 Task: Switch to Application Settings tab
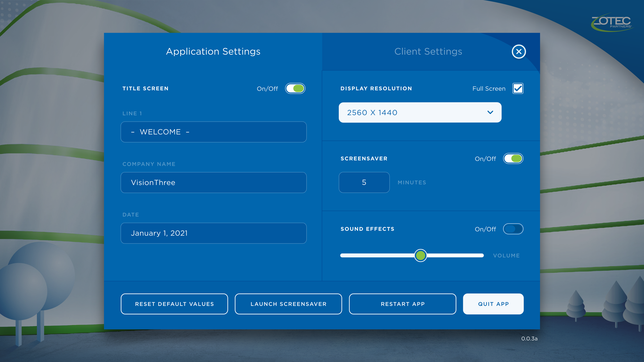coord(213,51)
